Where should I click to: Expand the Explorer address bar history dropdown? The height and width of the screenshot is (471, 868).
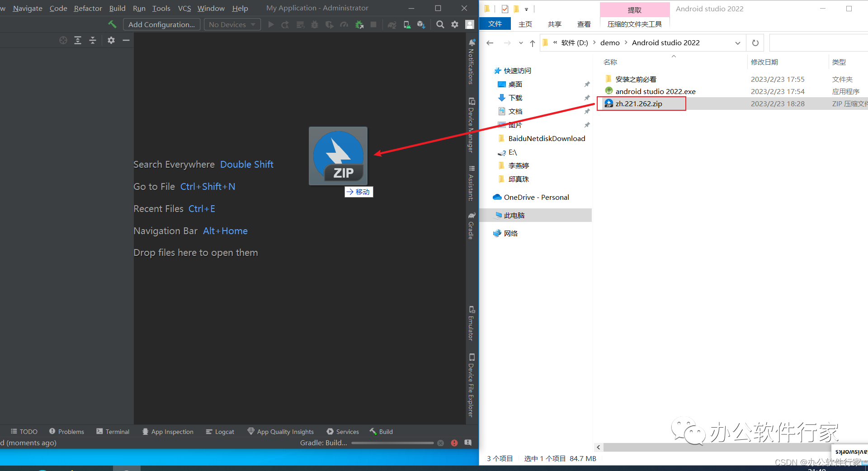coord(738,43)
